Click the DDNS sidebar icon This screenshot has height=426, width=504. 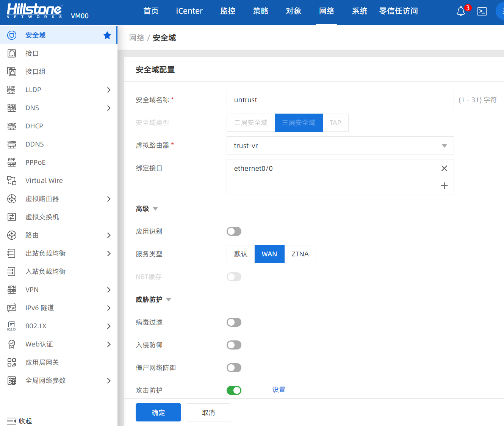tap(12, 144)
